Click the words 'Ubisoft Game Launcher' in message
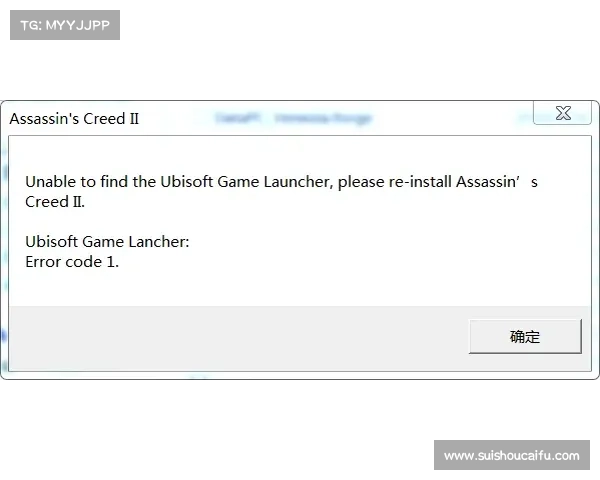Screen dimensions: 600x480 (245, 182)
